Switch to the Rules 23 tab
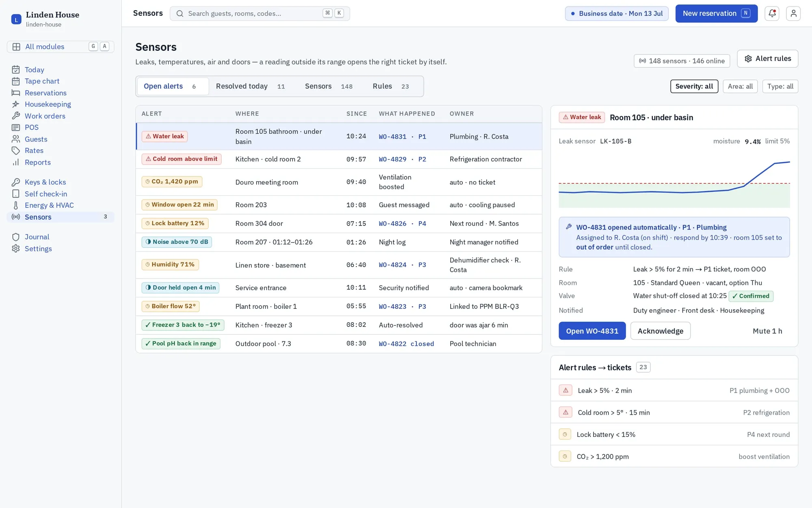Viewport: 812px width, 508px height. pyautogui.click(x=391, y=86)
